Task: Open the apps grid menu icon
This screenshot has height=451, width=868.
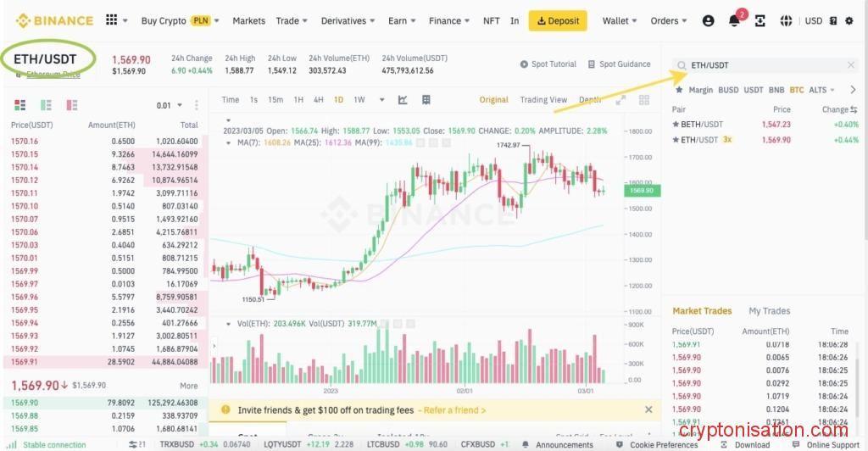Action: [112, 20]
